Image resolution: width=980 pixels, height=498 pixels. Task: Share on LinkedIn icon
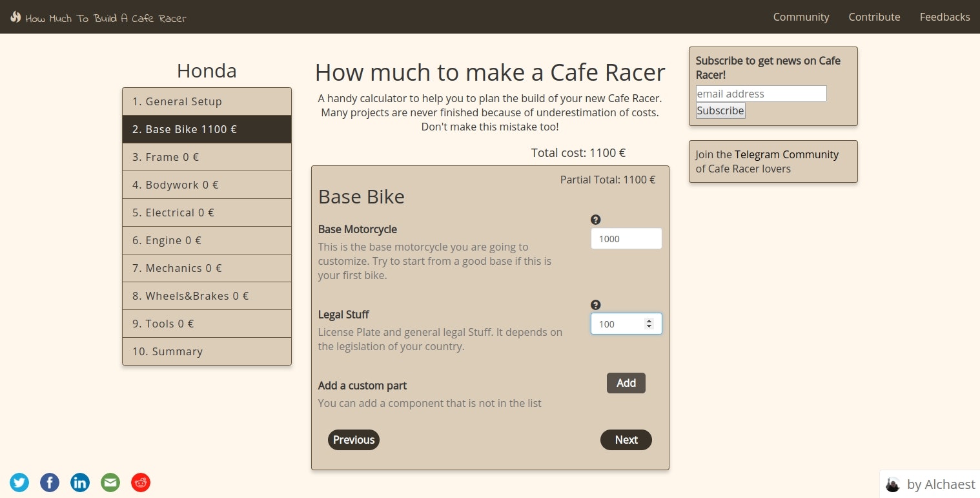pyautogui.click(x=80, y=482)
